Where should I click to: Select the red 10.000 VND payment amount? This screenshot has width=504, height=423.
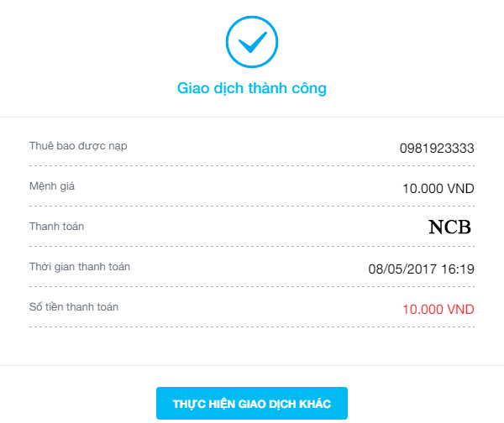[x=438, y=310]
